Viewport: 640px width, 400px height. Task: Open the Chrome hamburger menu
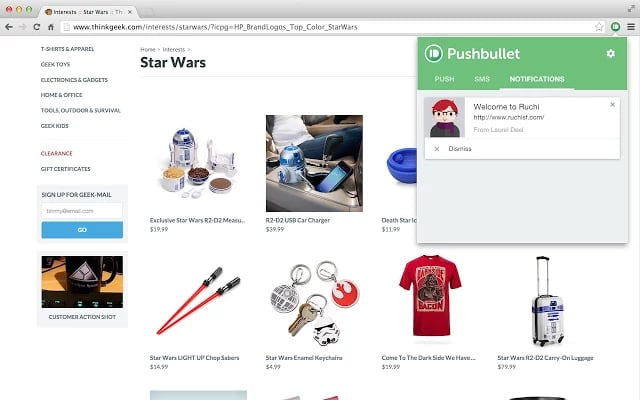[x=631, y=27]
